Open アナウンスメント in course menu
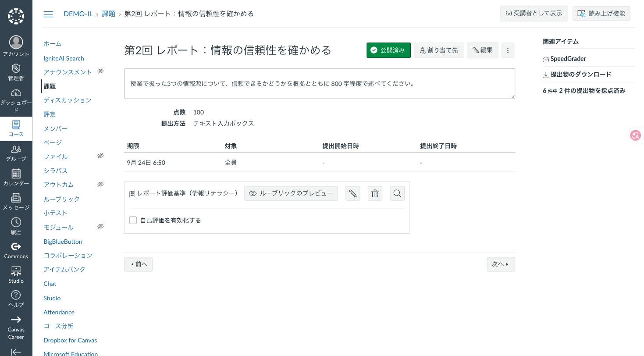Screen dimensions: 644x356 [x=68, y=72]
